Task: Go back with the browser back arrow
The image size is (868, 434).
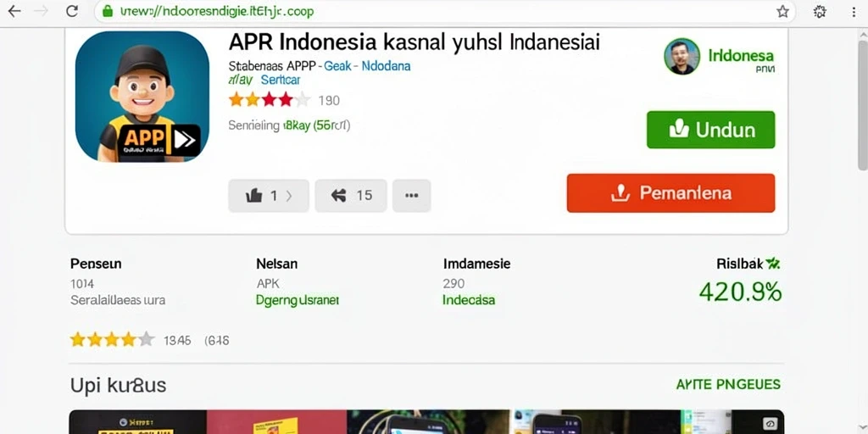Action: pyautogui.click(x=14, y=11)
